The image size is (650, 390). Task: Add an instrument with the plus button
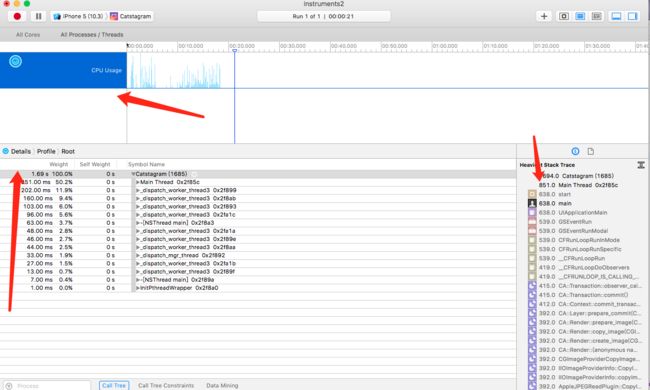(544, 16)
